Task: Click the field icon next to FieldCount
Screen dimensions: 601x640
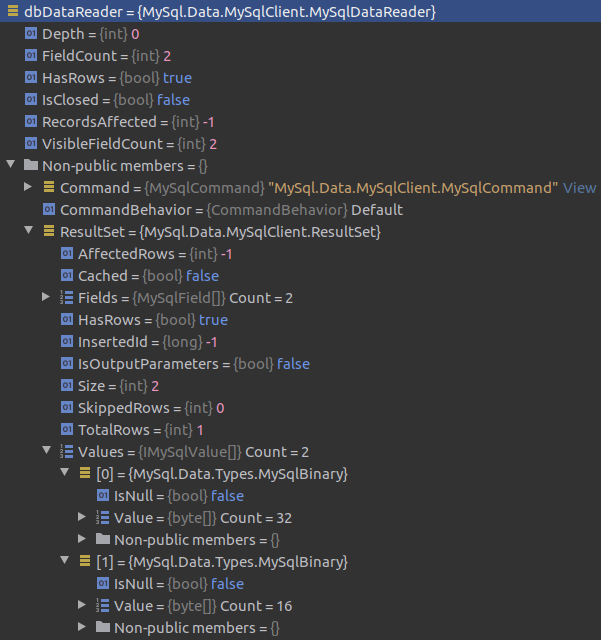Action: (31, 55)
